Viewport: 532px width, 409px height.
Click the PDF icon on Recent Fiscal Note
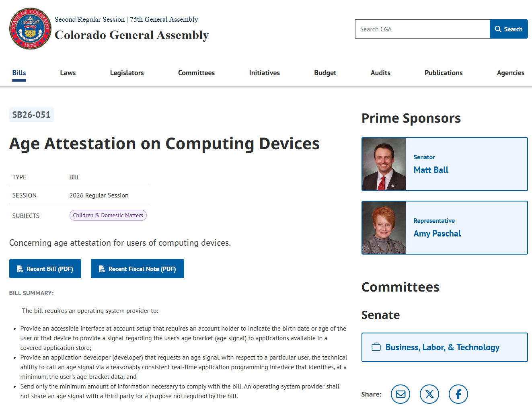coord(102,269)
